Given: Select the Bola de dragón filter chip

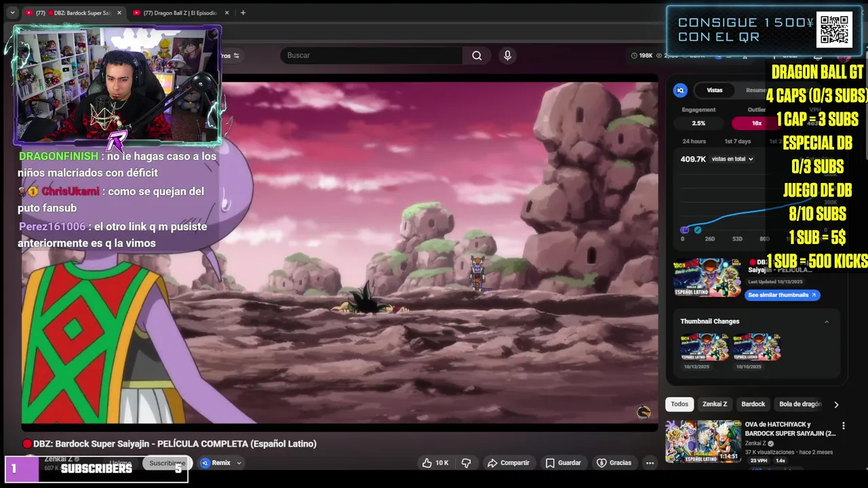Looking at the screenshot, I should click(x=800, y=404).
